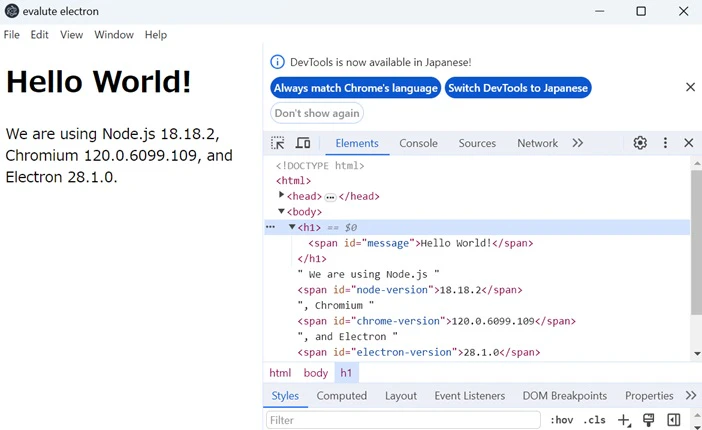Select the inspect element picker icon
The height and width of the screenshot is (430, 702).
(x=278, y=143)
